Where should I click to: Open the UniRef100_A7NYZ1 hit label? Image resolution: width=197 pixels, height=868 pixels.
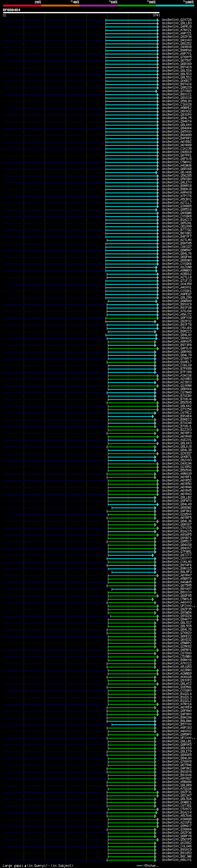tap(177, 30)
